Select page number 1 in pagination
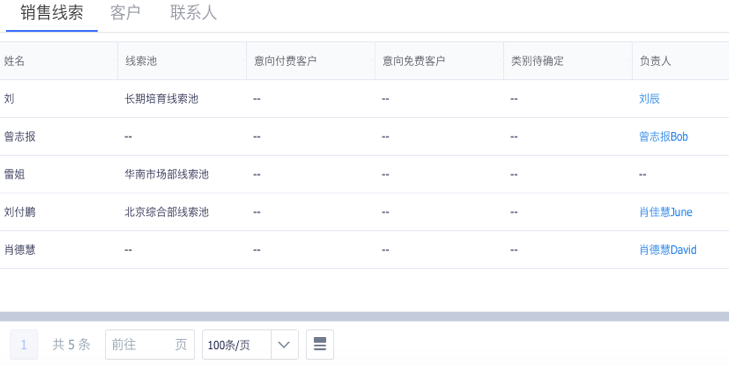Viewport: 729px width, 365px height. coord(24,345)
